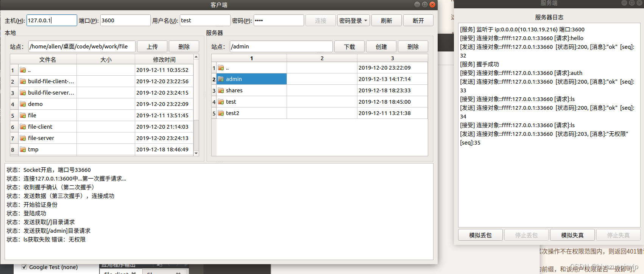Focus the 用户名 username field
Viewport: 644px width, 274px height.
click(205, 20)
